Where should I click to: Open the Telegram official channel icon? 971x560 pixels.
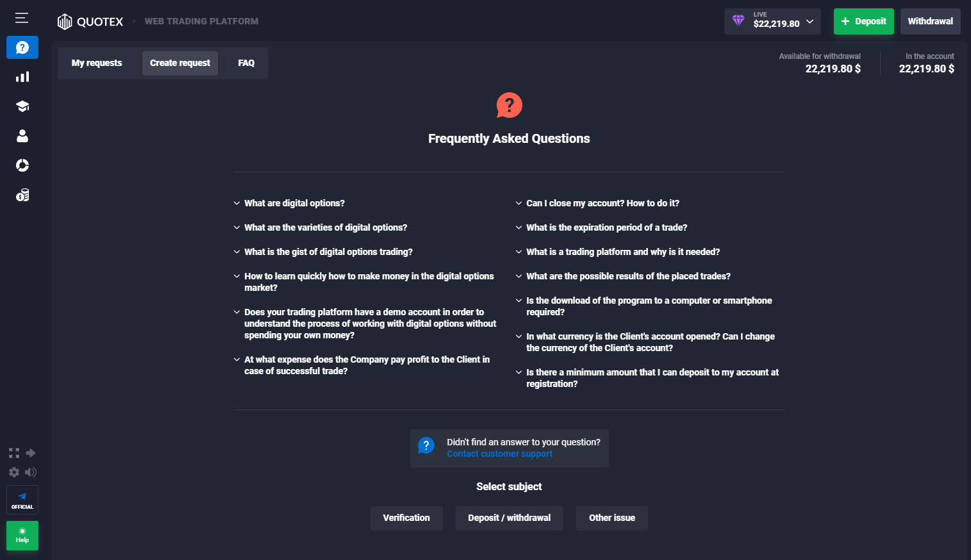(22, 500)
